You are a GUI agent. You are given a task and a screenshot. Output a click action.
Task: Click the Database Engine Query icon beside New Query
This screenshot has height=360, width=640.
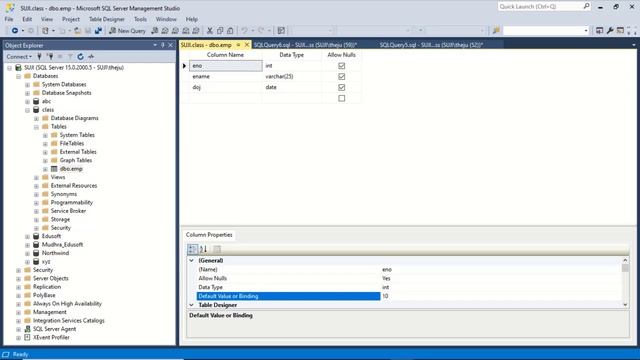click(x=155, y=31)
